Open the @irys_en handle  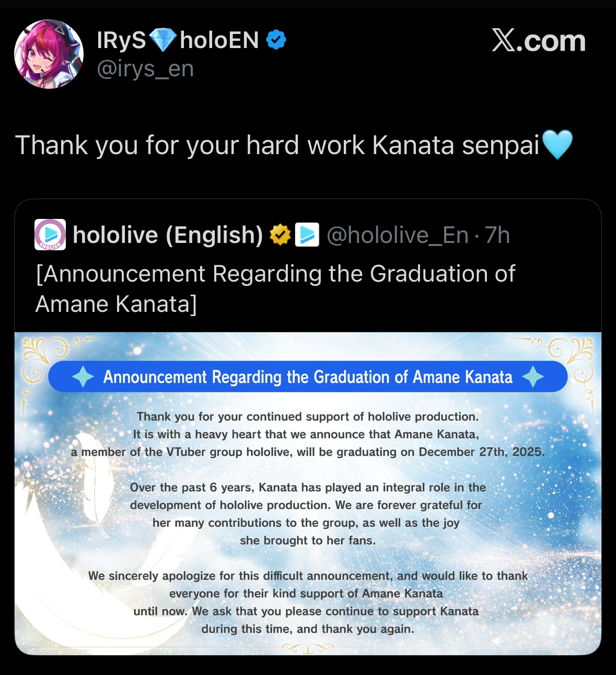(145, 68)
